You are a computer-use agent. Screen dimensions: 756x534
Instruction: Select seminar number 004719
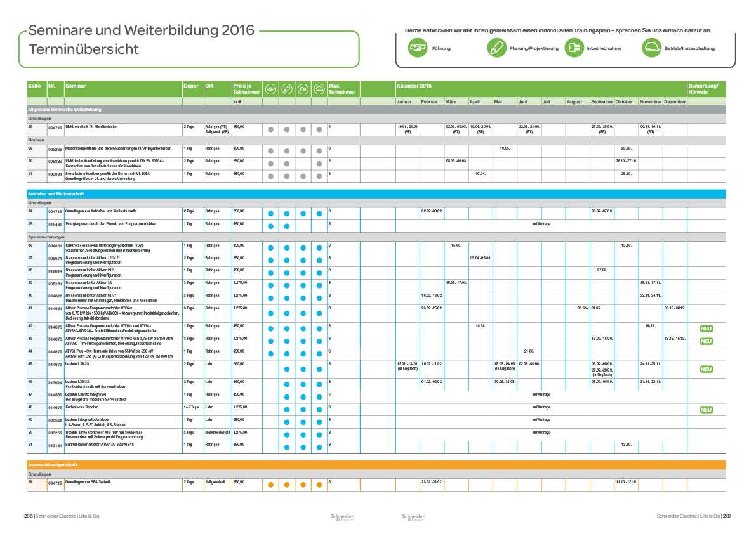click(55, 483)
